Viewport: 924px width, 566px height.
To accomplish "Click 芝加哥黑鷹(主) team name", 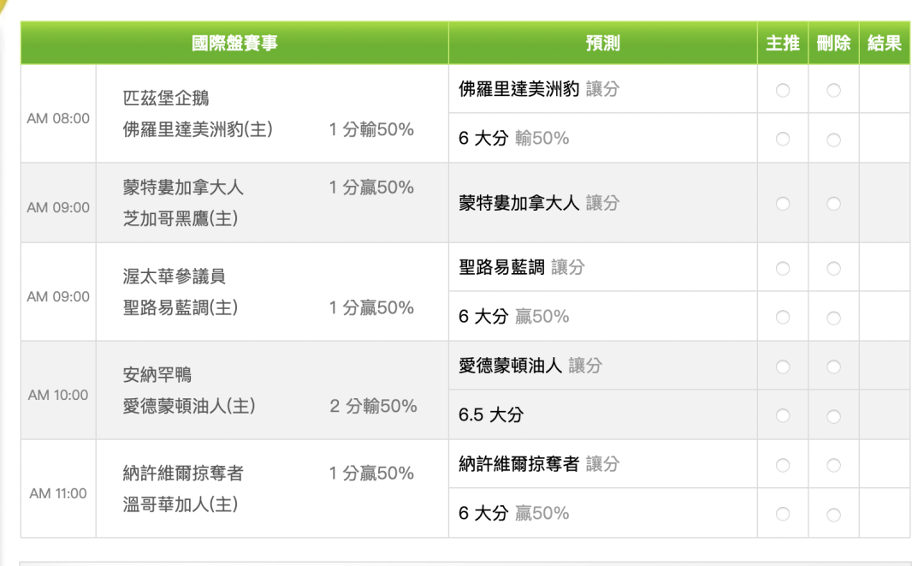I will click(181, 219).
